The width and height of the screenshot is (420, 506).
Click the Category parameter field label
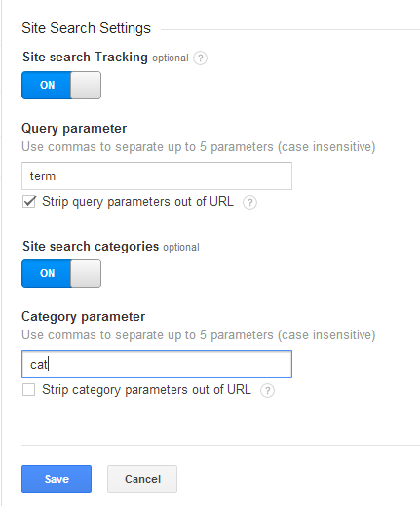pyautogui.click(x=84, y=317)
